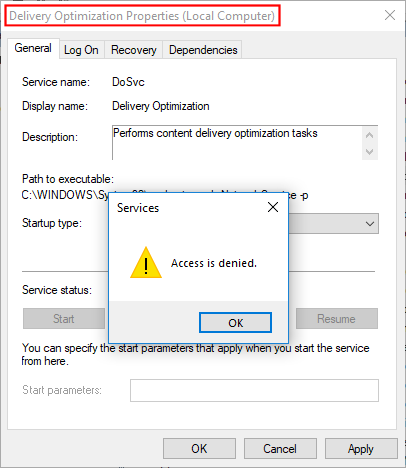The width and height of the screenshot is (406, 468).
Task: Cancel the properties dialog changes
Action: (280, 449)
